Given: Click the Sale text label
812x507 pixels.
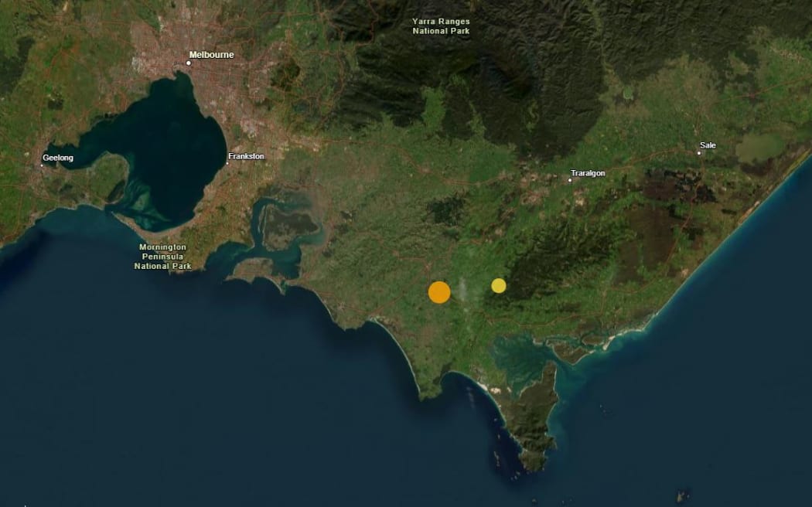Looking at the screenshot, I should click(708, 145).
